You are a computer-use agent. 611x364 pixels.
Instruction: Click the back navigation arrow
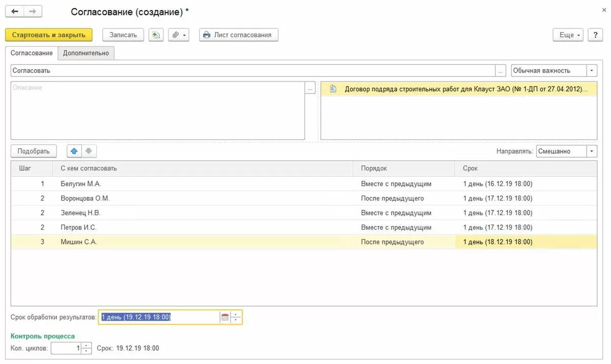coord(14,11)
